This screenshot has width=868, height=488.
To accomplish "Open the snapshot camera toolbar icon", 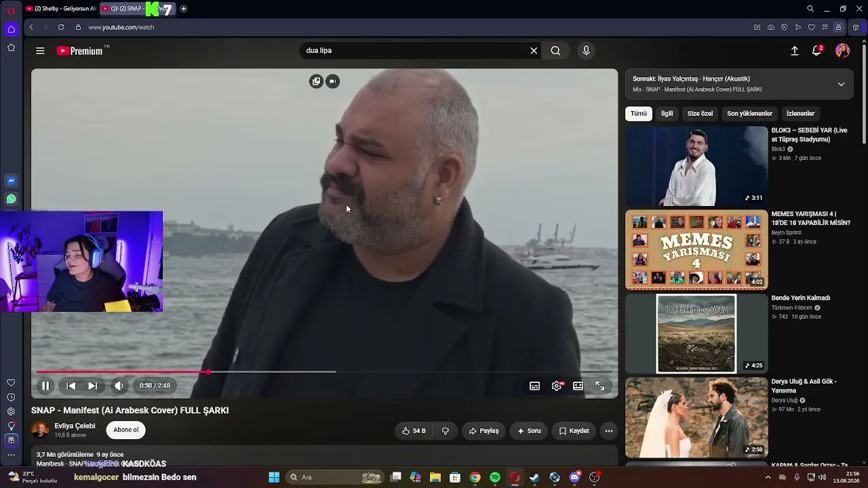I will pos(771,27).
